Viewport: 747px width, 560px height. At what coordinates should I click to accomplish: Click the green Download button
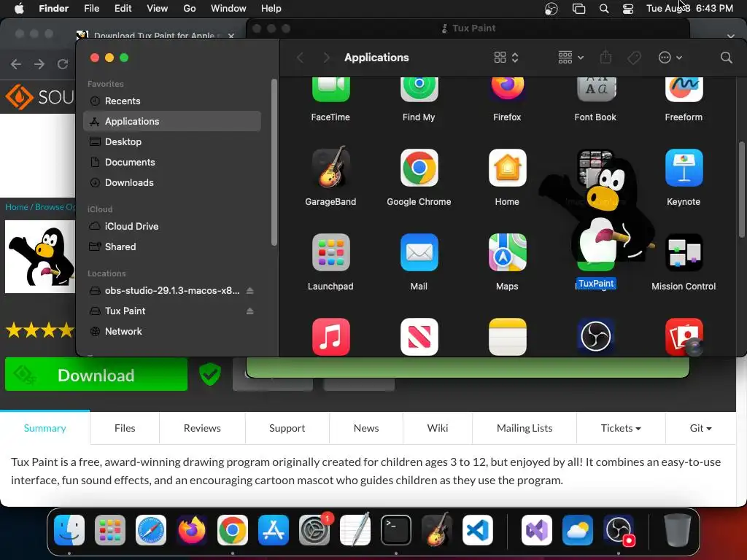click(x=96, y=376)
